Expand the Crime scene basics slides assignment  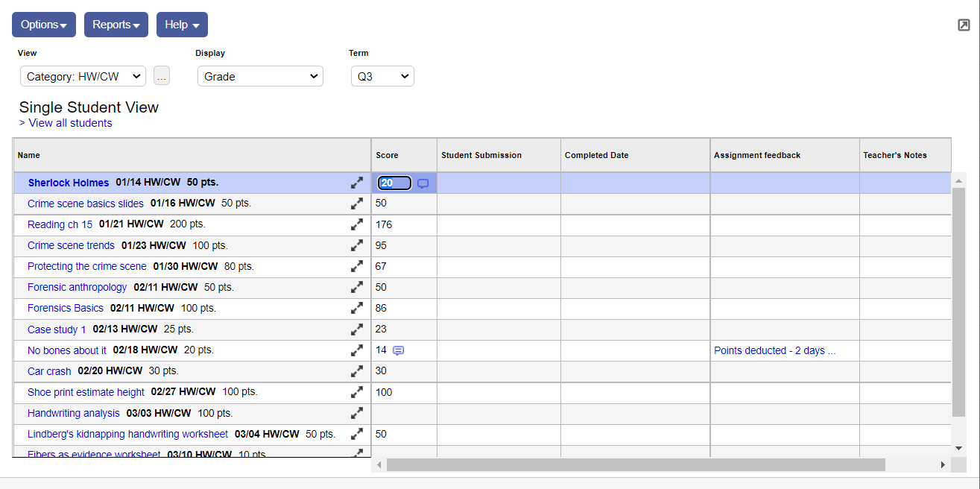(x=357, y=204)
